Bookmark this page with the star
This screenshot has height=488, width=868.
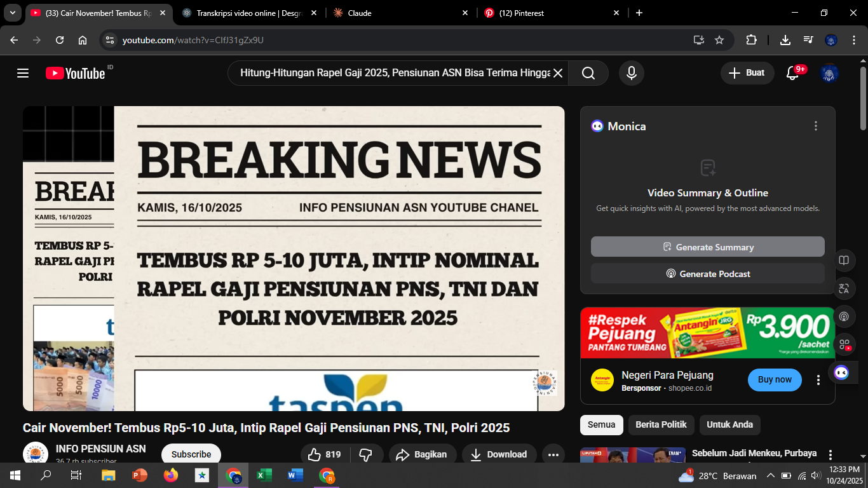(x=719, y=40)
